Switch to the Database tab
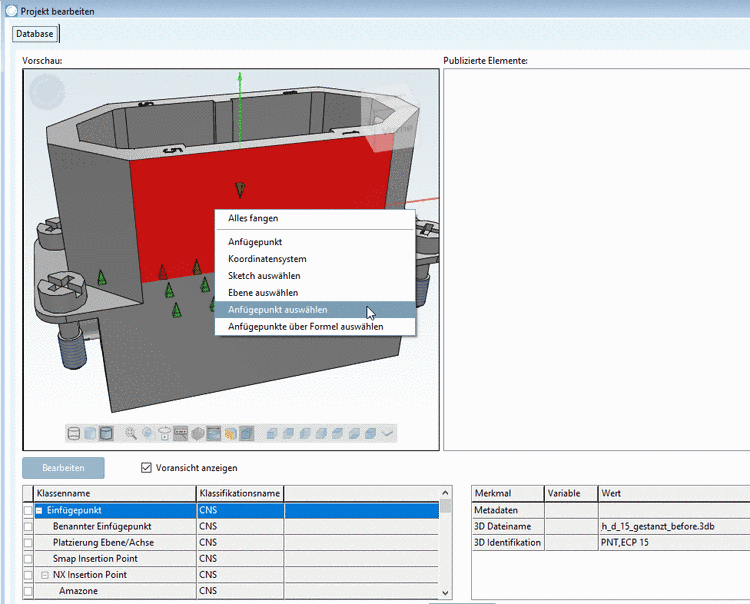Image resolution: width=750 pixels, height=604 pixels. (35, 34)
